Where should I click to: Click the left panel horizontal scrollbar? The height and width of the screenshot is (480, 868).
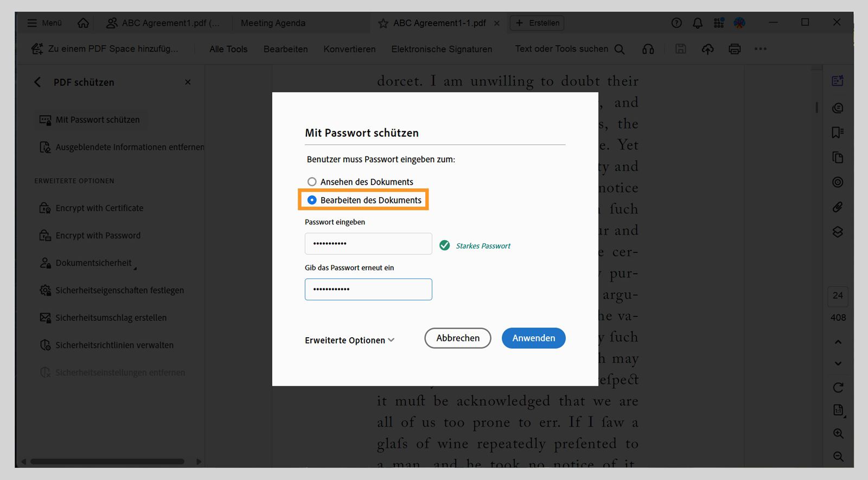click(x=107, y=462)
